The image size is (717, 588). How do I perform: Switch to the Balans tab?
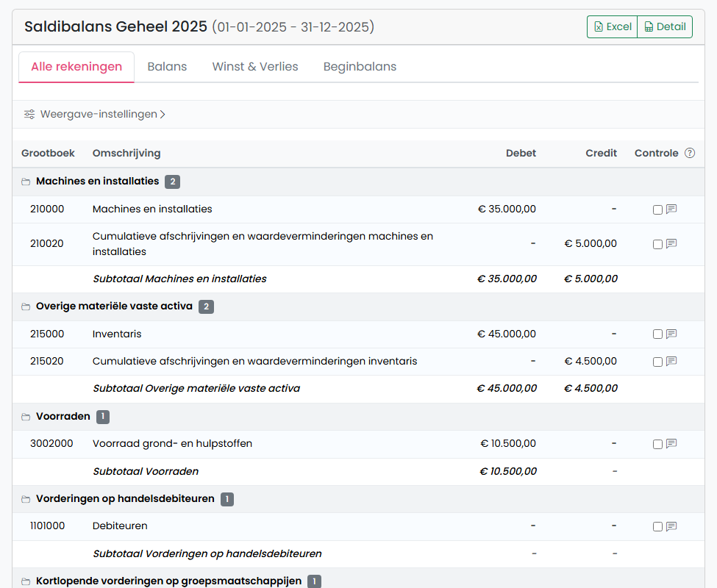pyautogui.click(x=167, y=67)
